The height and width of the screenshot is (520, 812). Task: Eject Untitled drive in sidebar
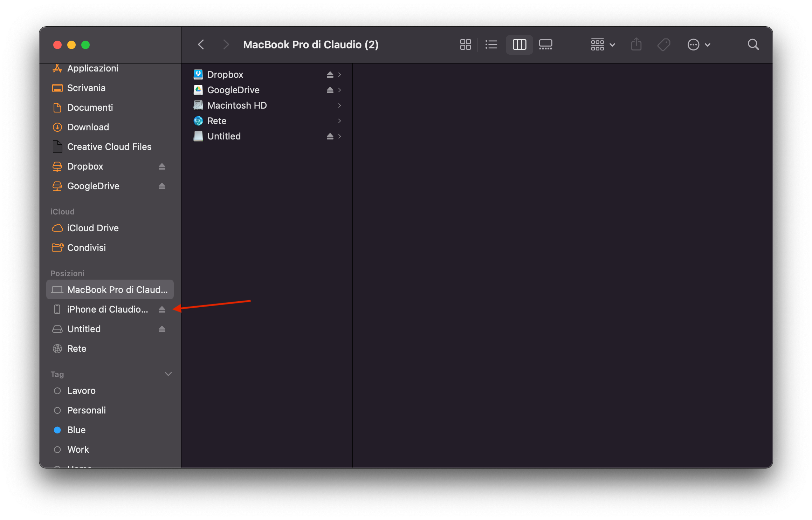tap(161, 329)
